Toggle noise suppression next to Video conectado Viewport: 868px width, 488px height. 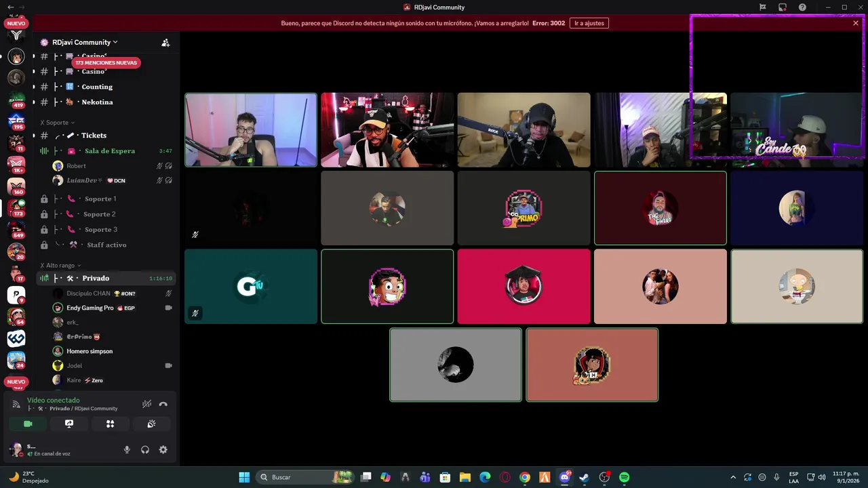point(146,404)
